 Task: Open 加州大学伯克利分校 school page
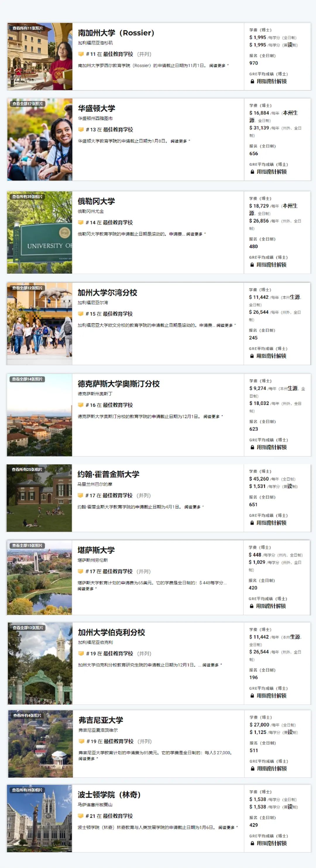(111, 632)
